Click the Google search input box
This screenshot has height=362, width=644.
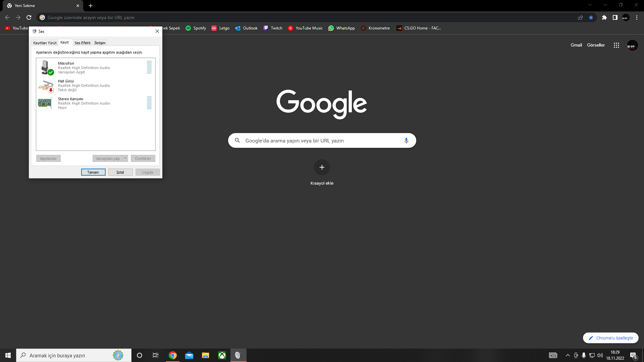click(x=319, y=140)
